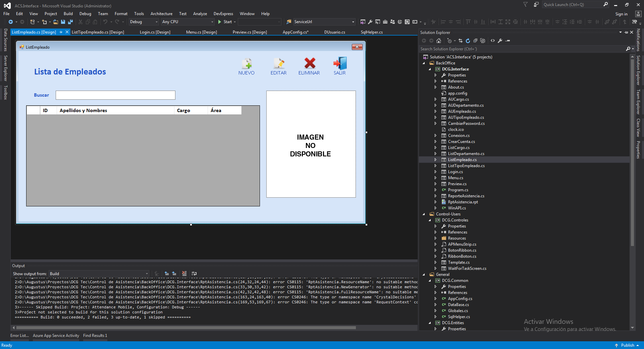Click the Output window horizontal scrollbar
This screenshot has height=349, width=644.
pyautogui.click(x=186, y=328)
